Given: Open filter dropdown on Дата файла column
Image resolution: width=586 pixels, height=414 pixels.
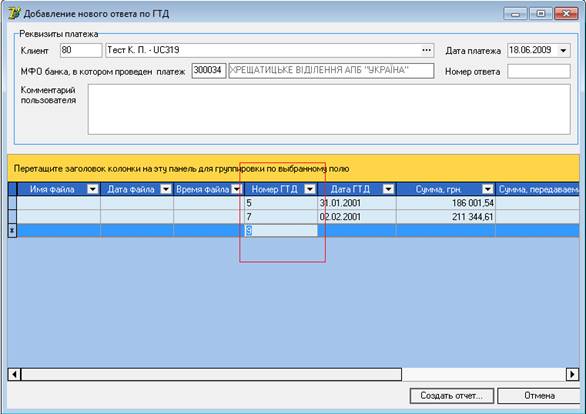Looking at the screenshot, I should point(166,189).
